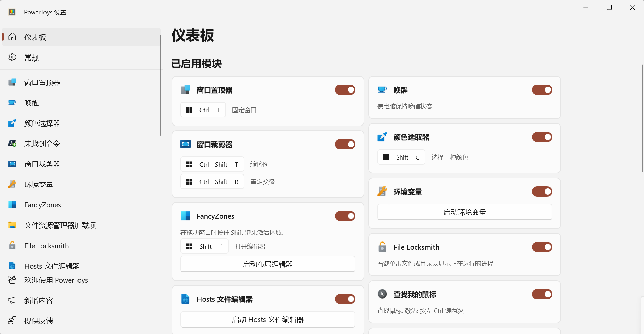
Task: Select 唤醒 coffee cup icon in sidebar
Action: pos(12,102)
